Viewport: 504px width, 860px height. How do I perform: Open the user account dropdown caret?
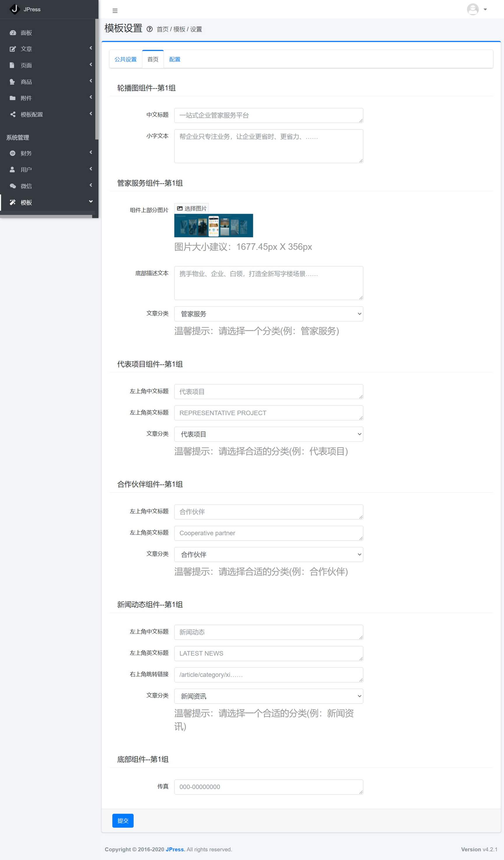[485, 10]
